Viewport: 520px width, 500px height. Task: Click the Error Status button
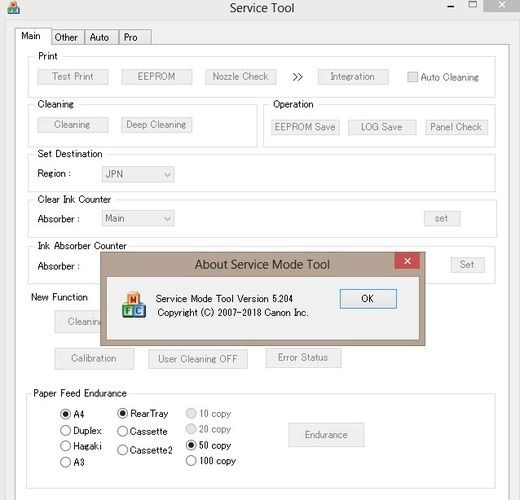303,358
